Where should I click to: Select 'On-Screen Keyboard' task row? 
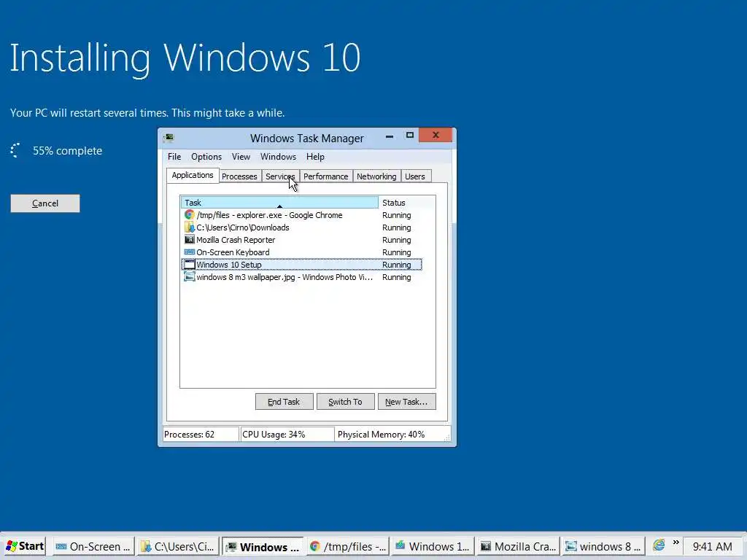[301, 252]
